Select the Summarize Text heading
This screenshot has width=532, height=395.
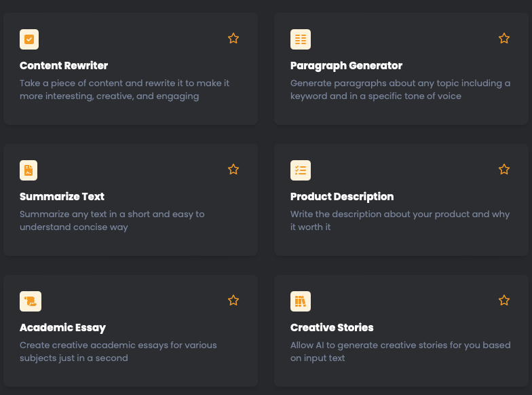pos(62,197)
